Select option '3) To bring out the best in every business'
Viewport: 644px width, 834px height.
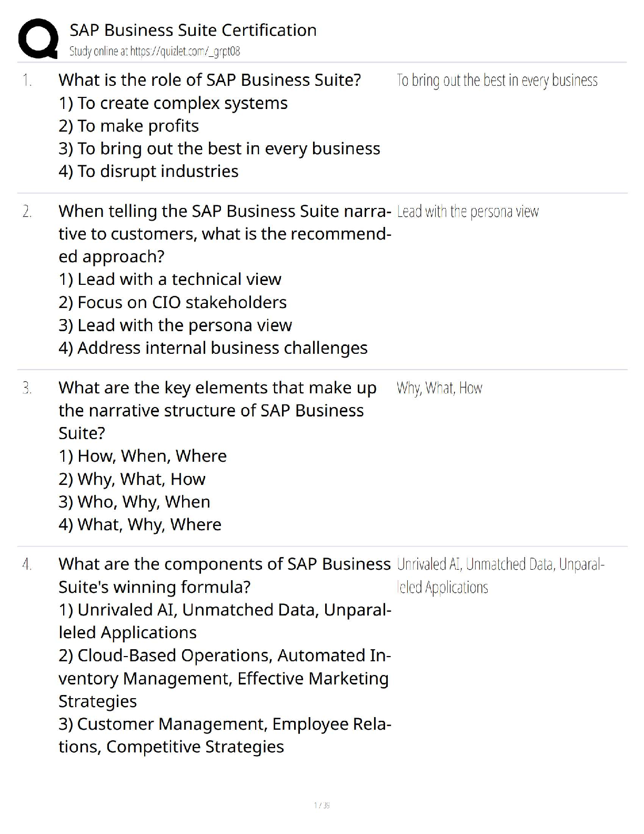click(219, 148)
